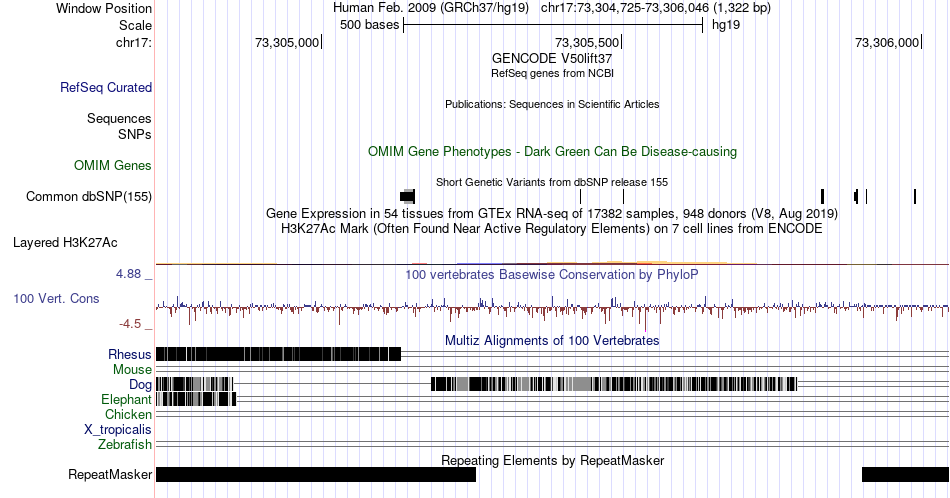
Task: Select the X_tropicalis alignment label
Action: (118, 430)
